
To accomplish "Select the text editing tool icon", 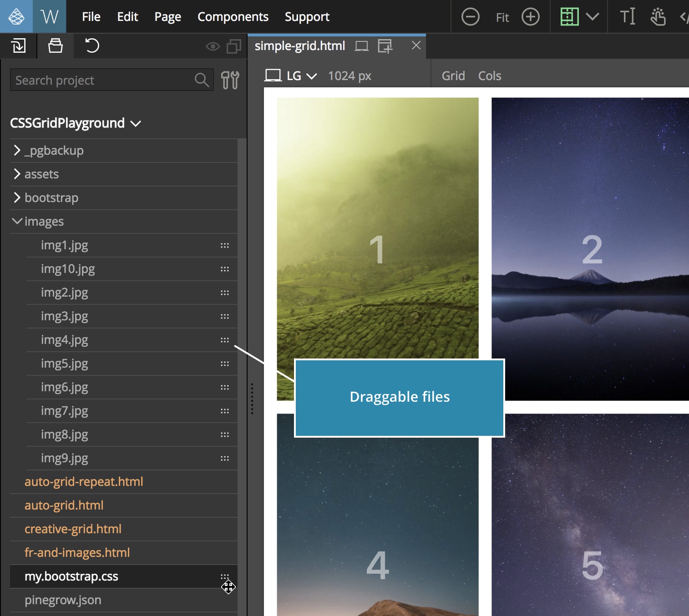I will click(628, 17).
